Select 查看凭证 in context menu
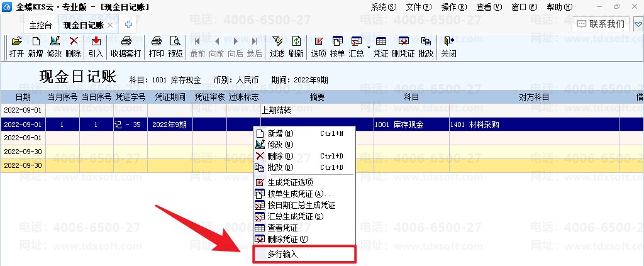This screenshot has height=266, width=644. [x=304, y=228]
